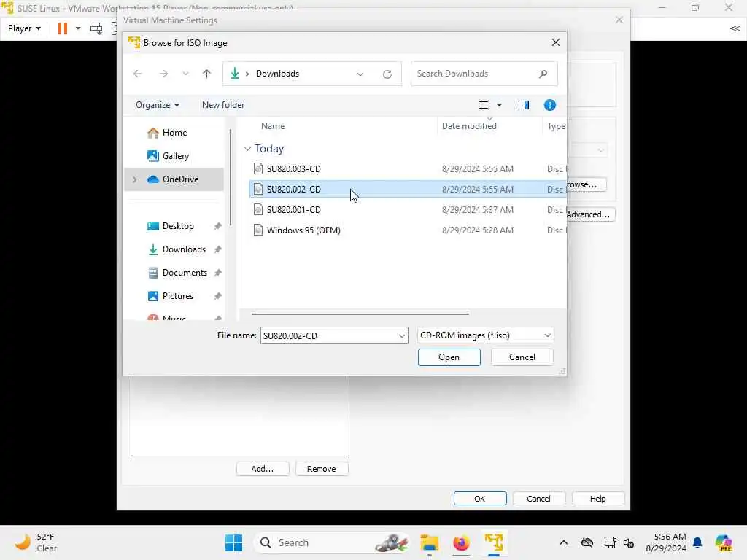The image size is (747, 560).
Task: Click OK in Virtual Machine Settings
Action: point(480,499)
